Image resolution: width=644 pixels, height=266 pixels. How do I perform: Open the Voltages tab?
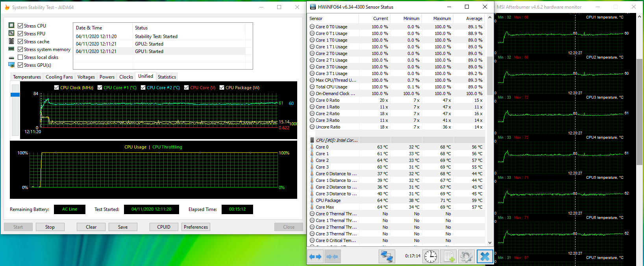click(x=86, y=77)
